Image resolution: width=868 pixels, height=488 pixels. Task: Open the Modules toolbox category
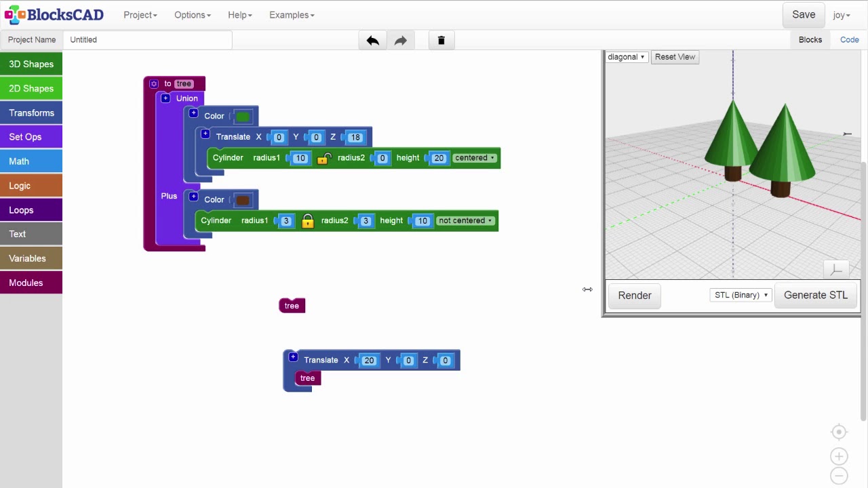[31, 283]
